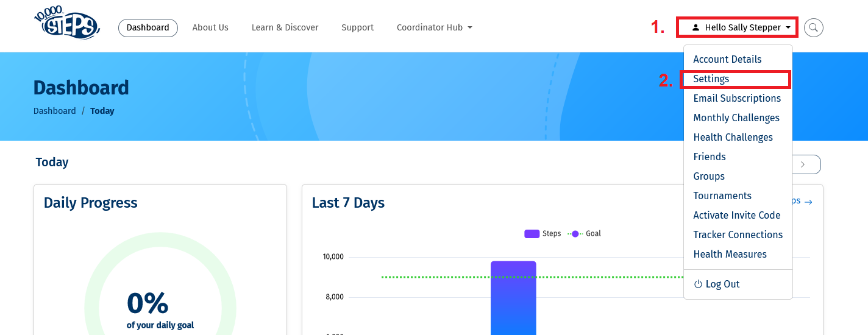Expand the Coordinator Hub dropdown
The width and height of the screenshot is (868, 335).
(434, 27)
